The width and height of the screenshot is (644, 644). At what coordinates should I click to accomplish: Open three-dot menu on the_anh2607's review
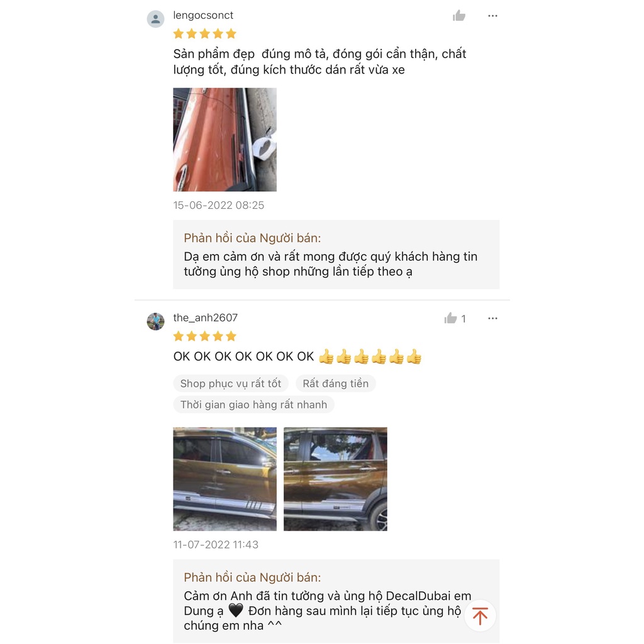tap(492, 318)
